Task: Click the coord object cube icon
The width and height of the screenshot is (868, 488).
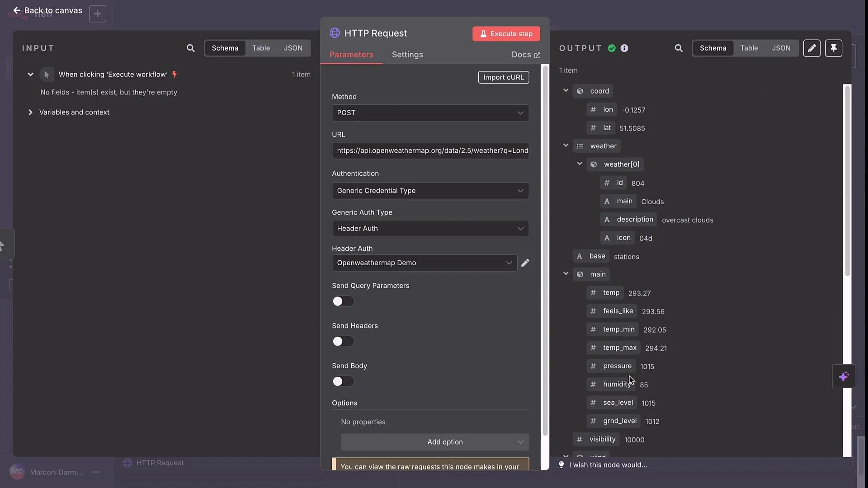Action: [x=580, y=91]
